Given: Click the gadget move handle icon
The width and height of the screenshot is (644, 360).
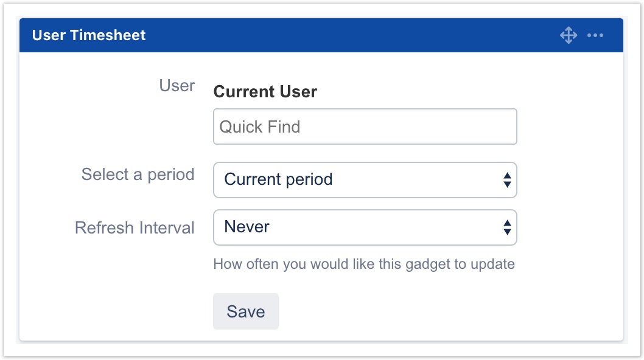Looking at the screenshot, I should [x=568, y=35].
